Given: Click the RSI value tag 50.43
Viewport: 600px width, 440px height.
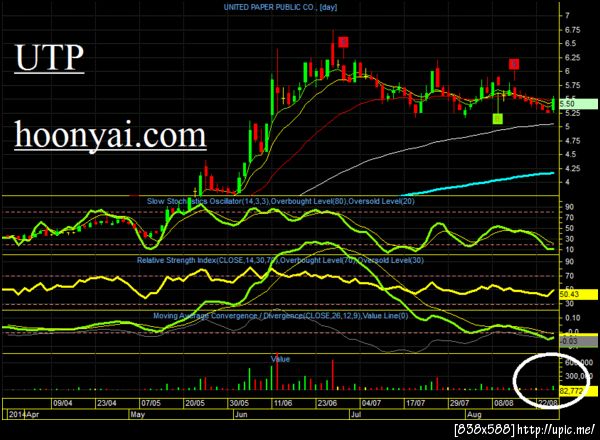Looking at the screenshot, I should (578, 294).
